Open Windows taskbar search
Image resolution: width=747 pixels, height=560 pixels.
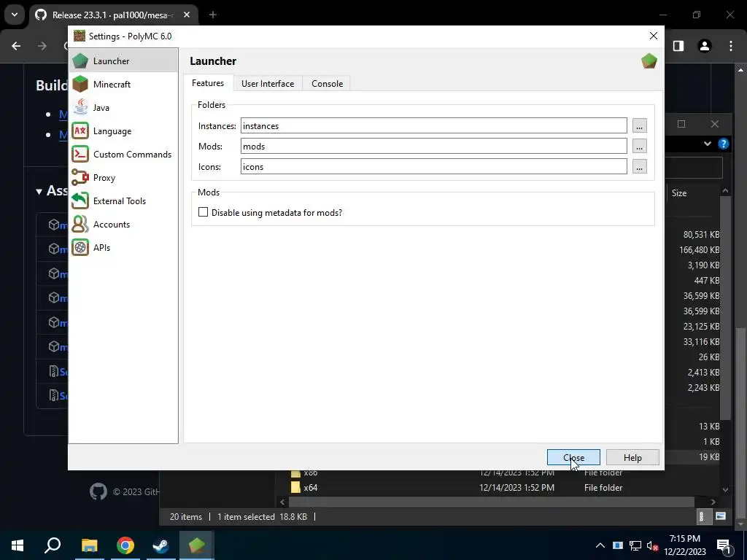pyautogui.click(x=53, y=545)
